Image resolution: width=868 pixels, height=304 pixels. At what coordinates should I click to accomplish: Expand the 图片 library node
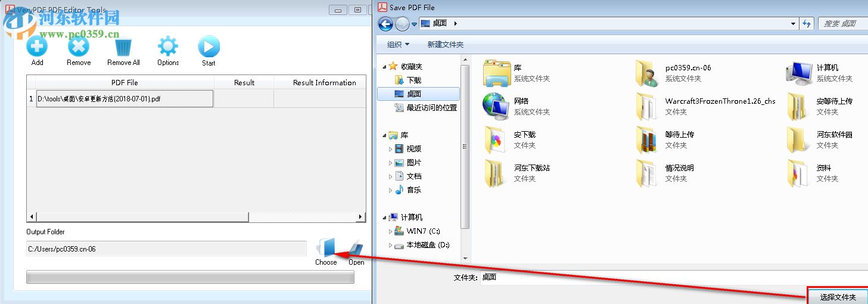click(x=391, y=163)
